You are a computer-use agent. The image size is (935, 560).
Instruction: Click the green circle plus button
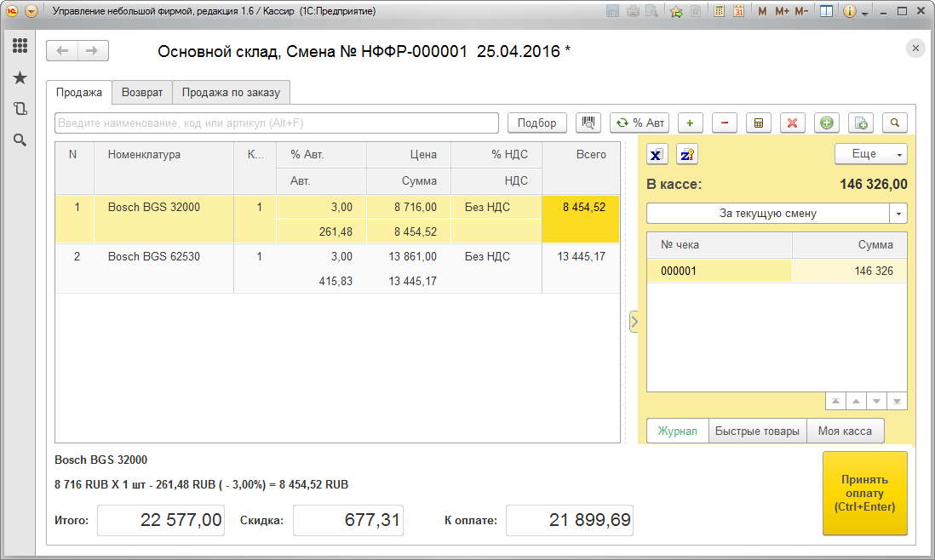827,123
